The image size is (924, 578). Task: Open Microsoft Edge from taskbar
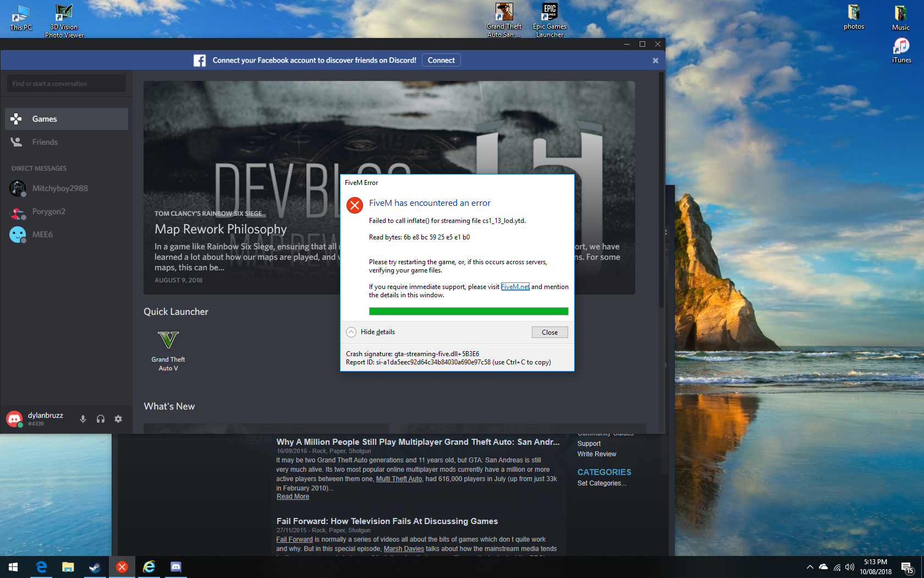coord(41,567)
